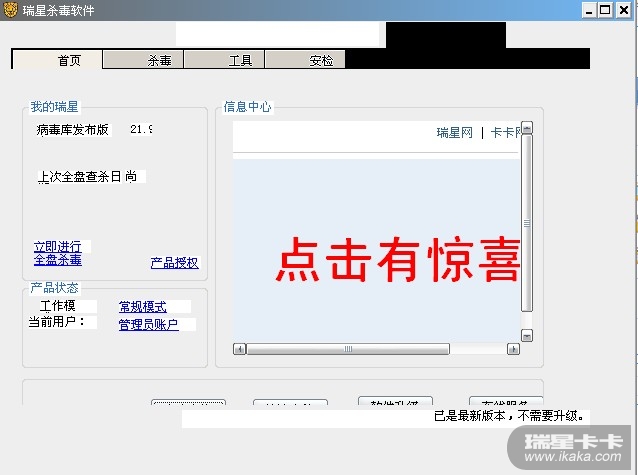The width and height of the screenshot is (638, 475).
Task: Open the 安检 tab
Action: point(305,60)
